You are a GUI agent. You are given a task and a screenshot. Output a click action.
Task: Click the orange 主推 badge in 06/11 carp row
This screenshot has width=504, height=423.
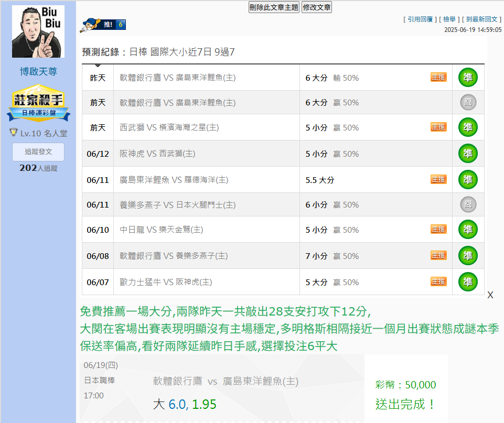(438, 179)
